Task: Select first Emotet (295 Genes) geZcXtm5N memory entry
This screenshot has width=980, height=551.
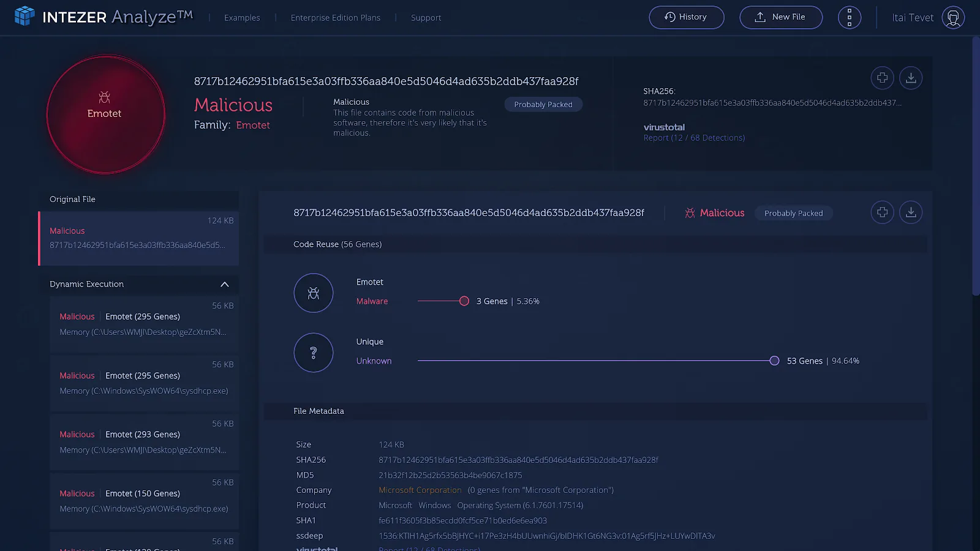Action: [144, 324]
